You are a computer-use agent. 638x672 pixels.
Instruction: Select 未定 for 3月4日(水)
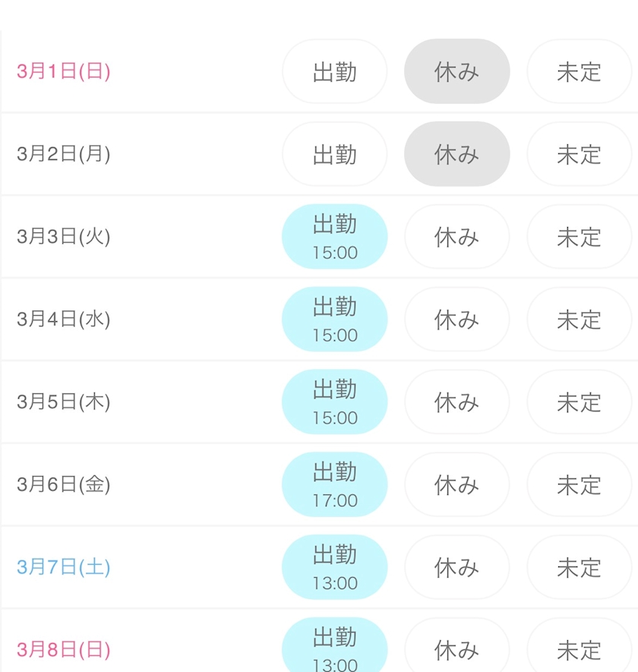click(580, 319)
